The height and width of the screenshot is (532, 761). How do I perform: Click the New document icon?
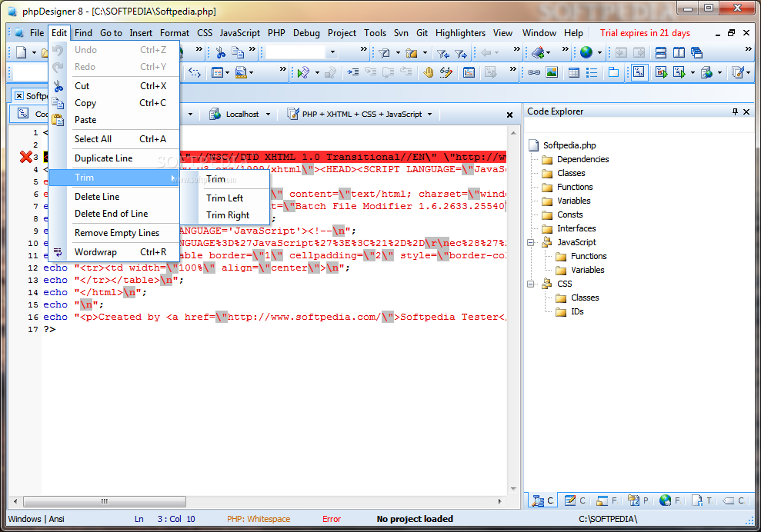(22, 52)
